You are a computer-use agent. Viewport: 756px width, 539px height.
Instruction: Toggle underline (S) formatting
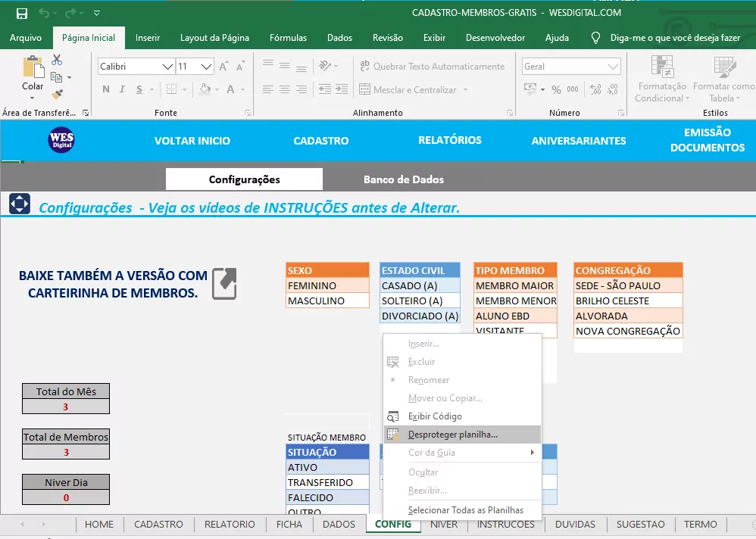(x=139, y=89)
